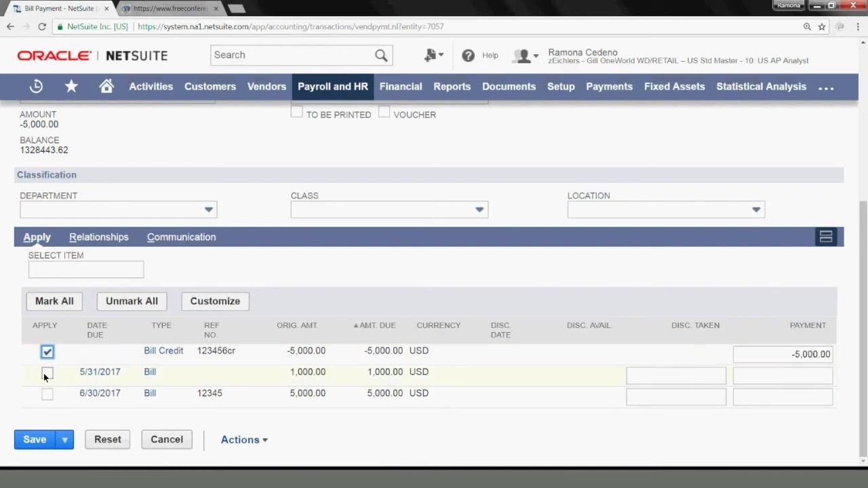Reload the page in browser
868x488 pixels.
pyautogui.click(x=42, y=26)
